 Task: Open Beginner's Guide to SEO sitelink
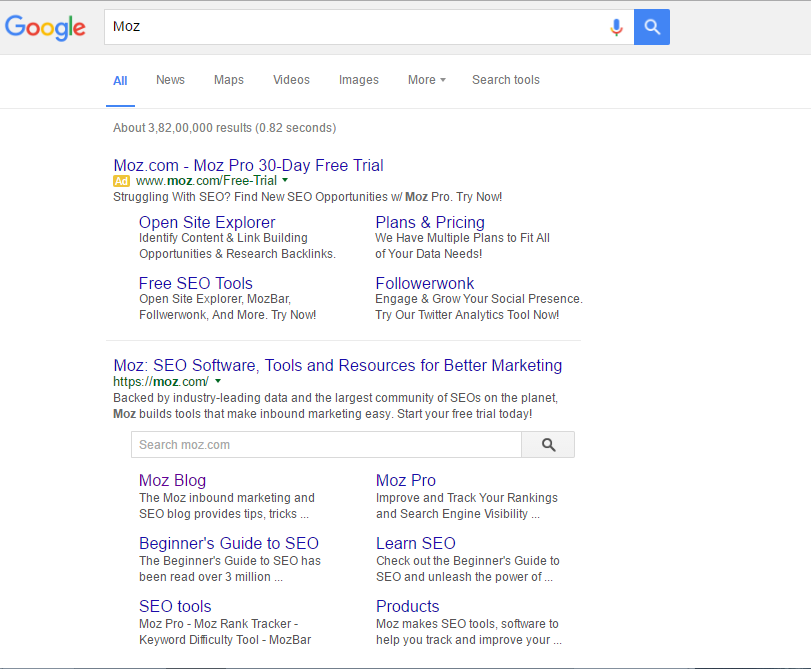point(229,544)
